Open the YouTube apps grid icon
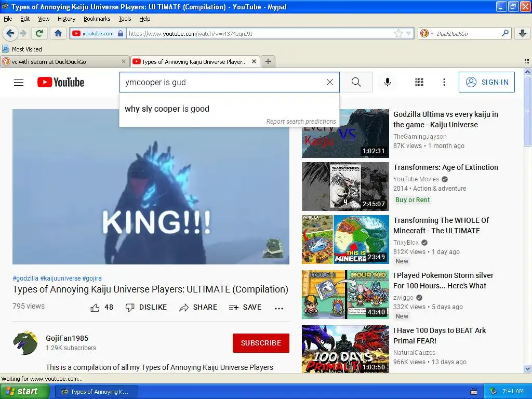The image size is (532, 399). pyautogui.click(x=419, y=82)
